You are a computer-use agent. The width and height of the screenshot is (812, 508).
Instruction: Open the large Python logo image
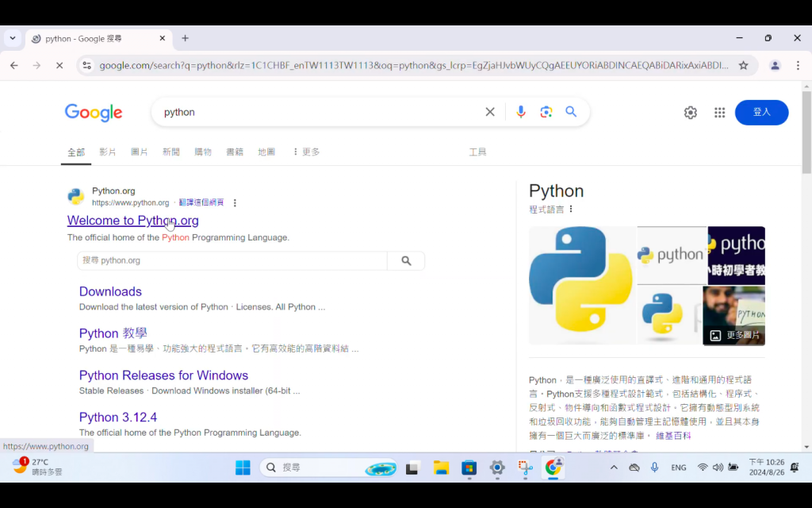point(581,286)
